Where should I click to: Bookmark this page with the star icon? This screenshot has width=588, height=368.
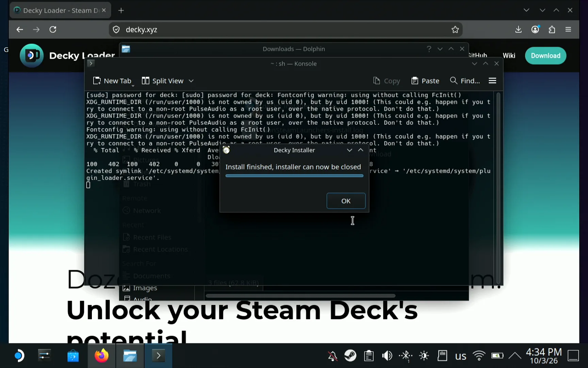tap(455, 30)
